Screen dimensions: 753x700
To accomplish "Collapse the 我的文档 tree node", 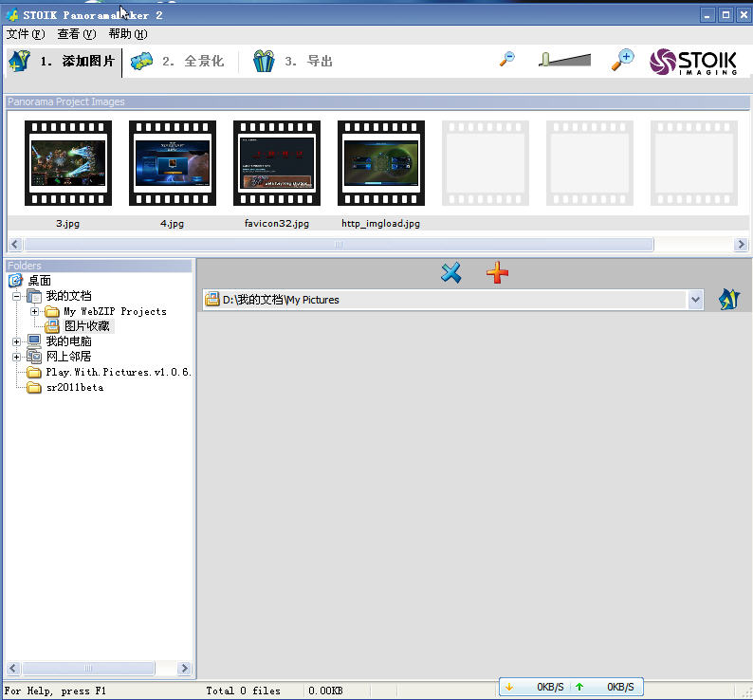I will pos(17,296).
